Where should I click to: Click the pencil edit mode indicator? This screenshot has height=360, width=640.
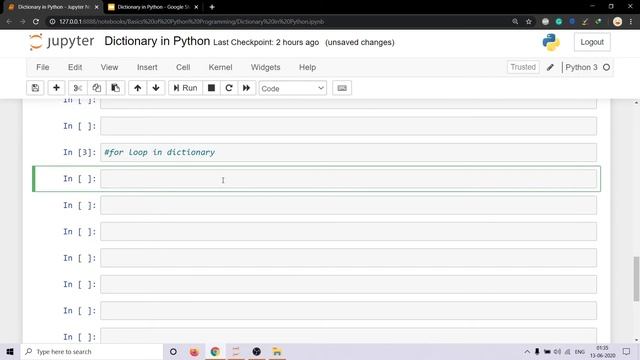(x=550, y=67)
